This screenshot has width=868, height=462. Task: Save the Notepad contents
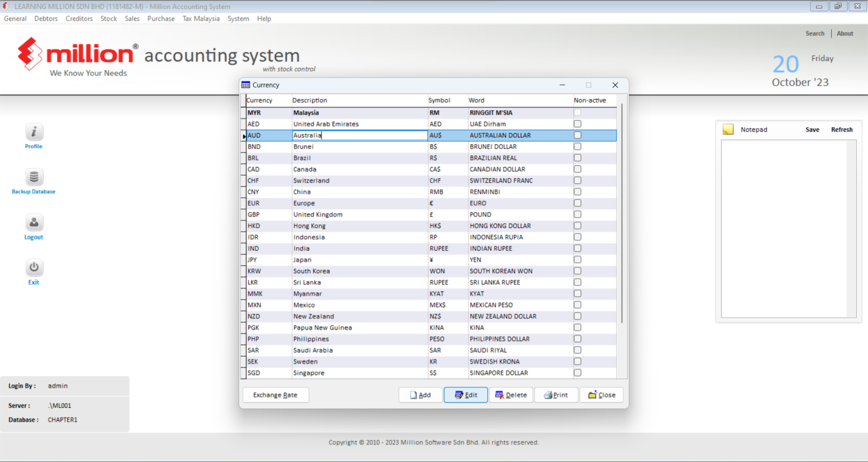point(812,129)
